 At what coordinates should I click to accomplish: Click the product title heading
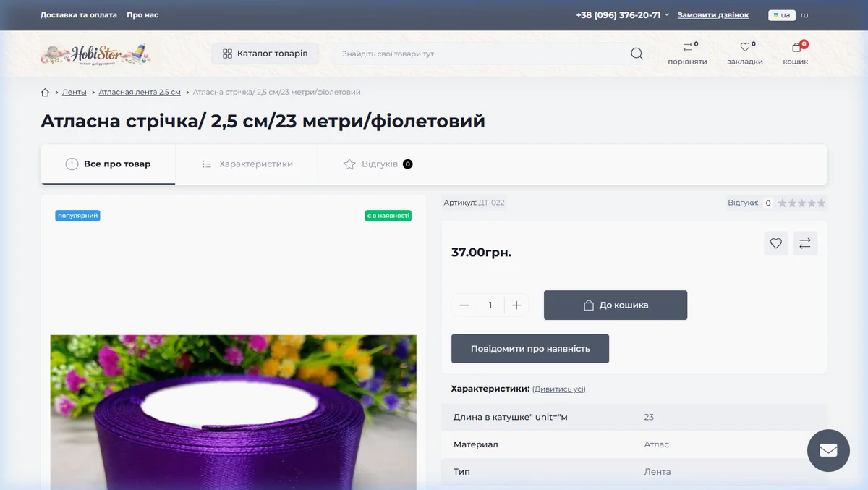(263, 122)
